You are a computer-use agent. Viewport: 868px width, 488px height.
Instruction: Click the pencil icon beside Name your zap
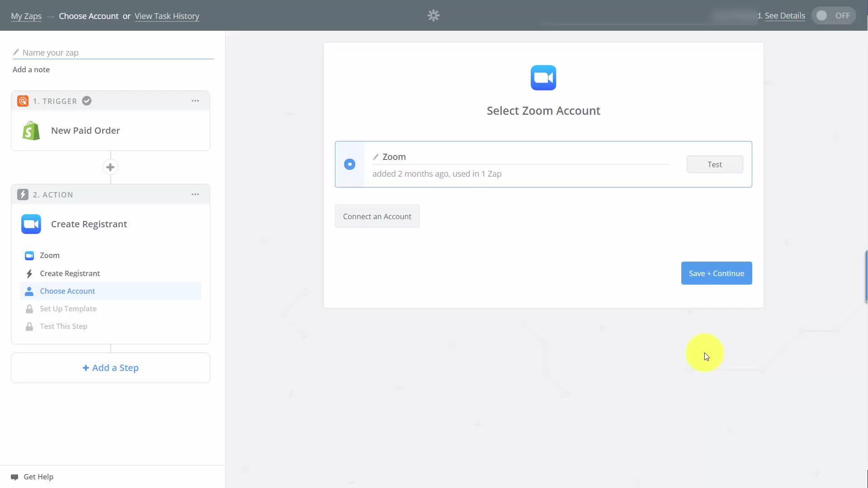point(16,52)
